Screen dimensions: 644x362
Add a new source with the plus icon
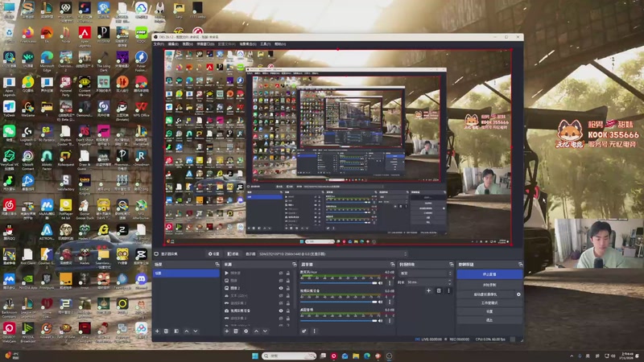[227, 331]
